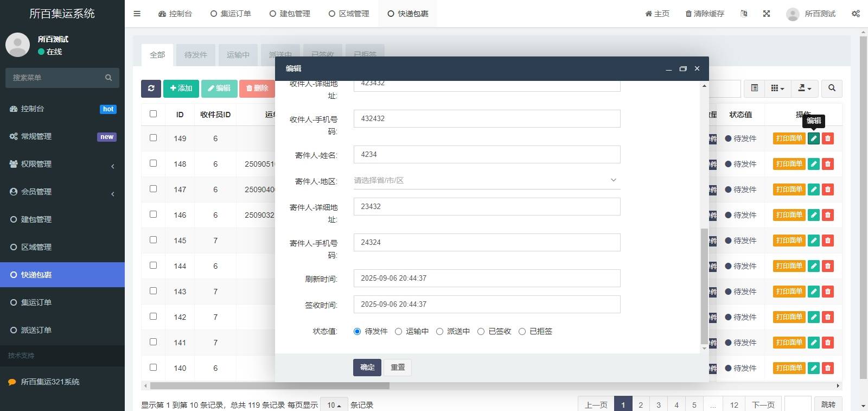
Task: Check the checkbox for row 149
Action: [153, 138]
